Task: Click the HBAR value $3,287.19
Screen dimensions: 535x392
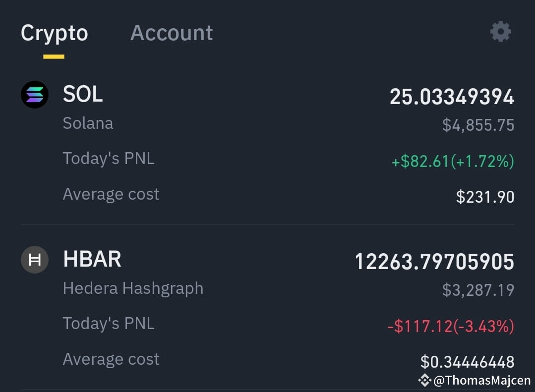Action: [x=478, y=290]
